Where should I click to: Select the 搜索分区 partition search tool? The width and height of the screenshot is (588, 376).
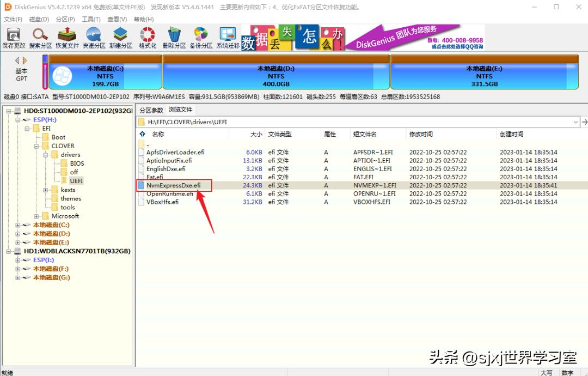tap(40, 37)
